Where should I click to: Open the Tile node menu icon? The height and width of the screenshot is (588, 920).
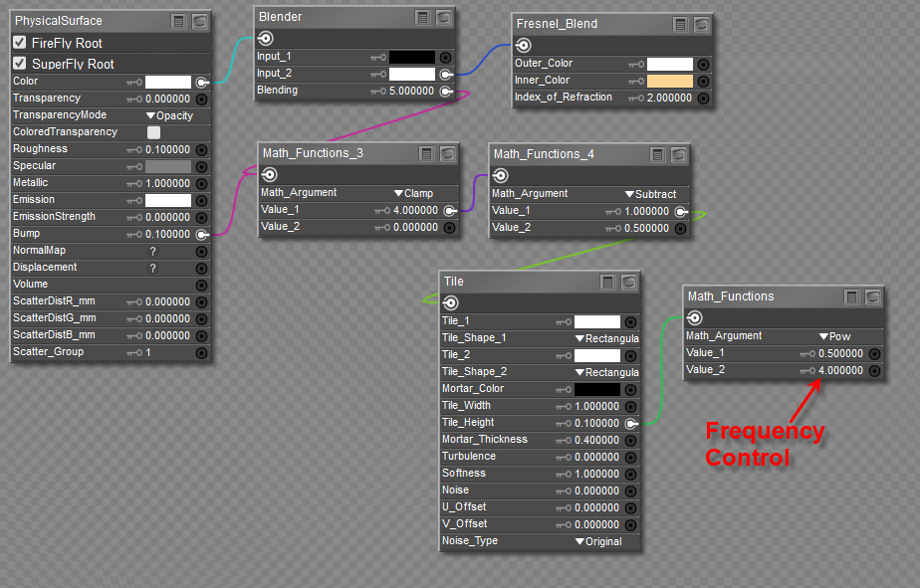click(x=607, y=283)
